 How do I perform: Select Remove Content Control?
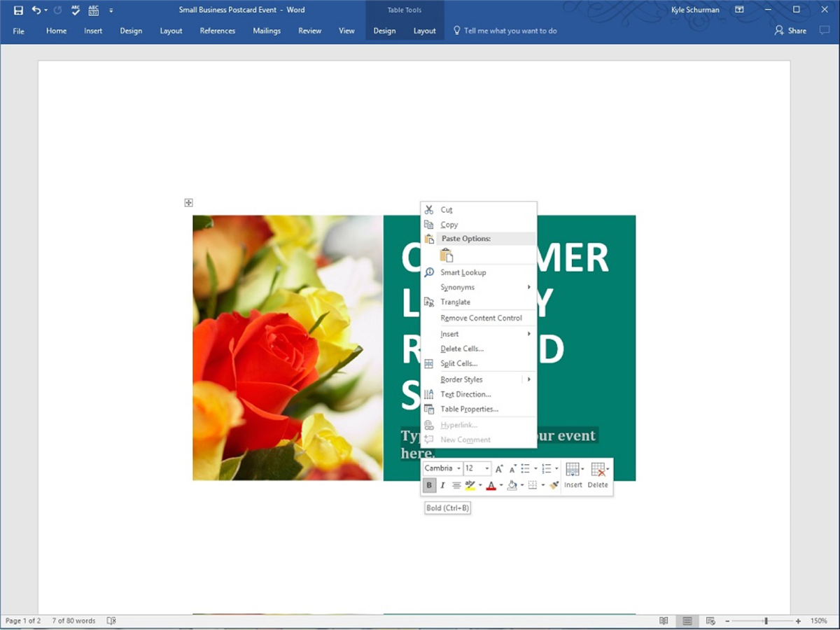point(481,318)
